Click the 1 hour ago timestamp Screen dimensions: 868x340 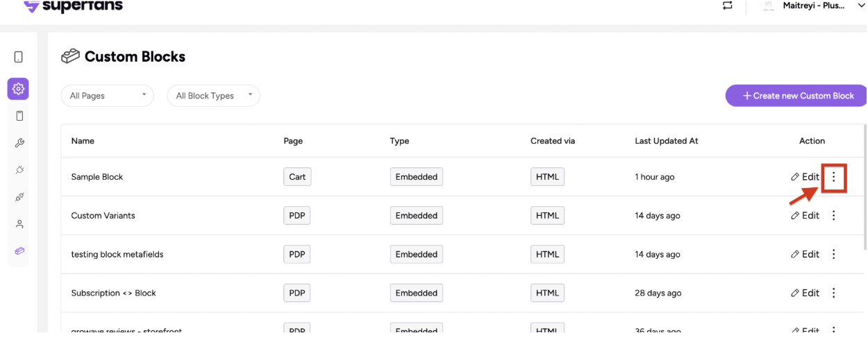click(655, 177)
